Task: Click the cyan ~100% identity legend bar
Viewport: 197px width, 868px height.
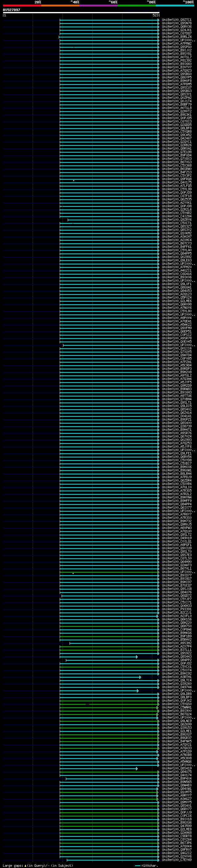Action: (175, 6)
